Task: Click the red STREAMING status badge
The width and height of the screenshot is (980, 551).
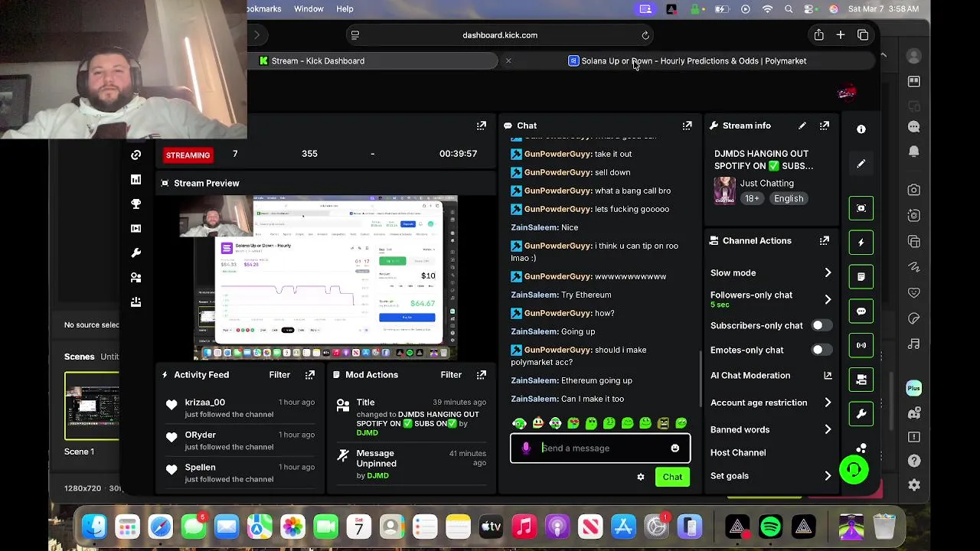Action: point(188,155)
